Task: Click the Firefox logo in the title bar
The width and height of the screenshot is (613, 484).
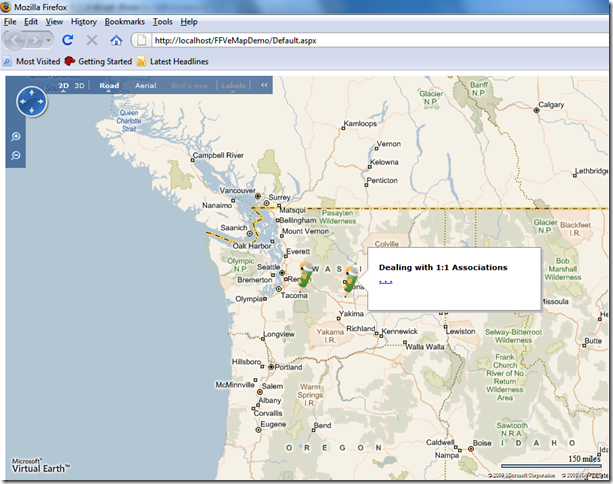Action: coord(5,7)
